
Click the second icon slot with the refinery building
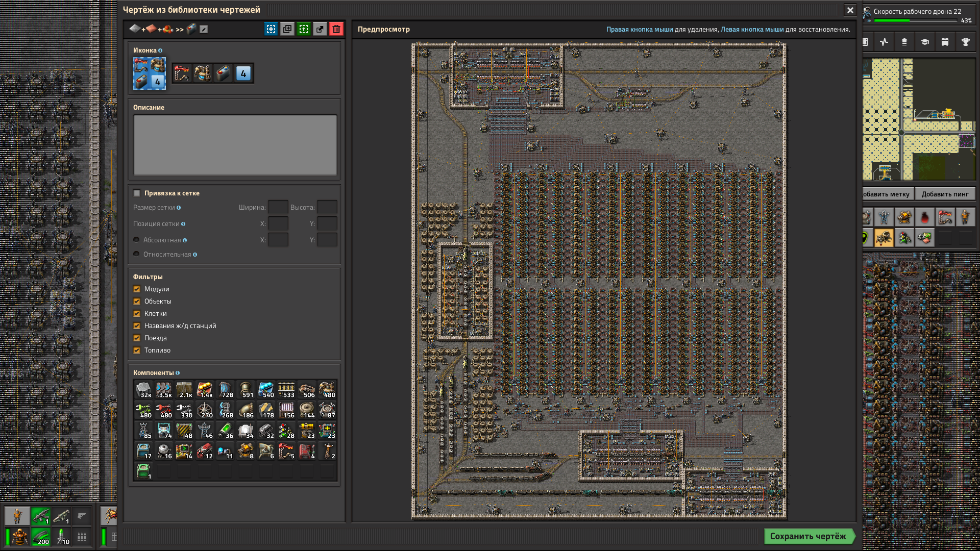pyautogui.click(x=203, y=73)
